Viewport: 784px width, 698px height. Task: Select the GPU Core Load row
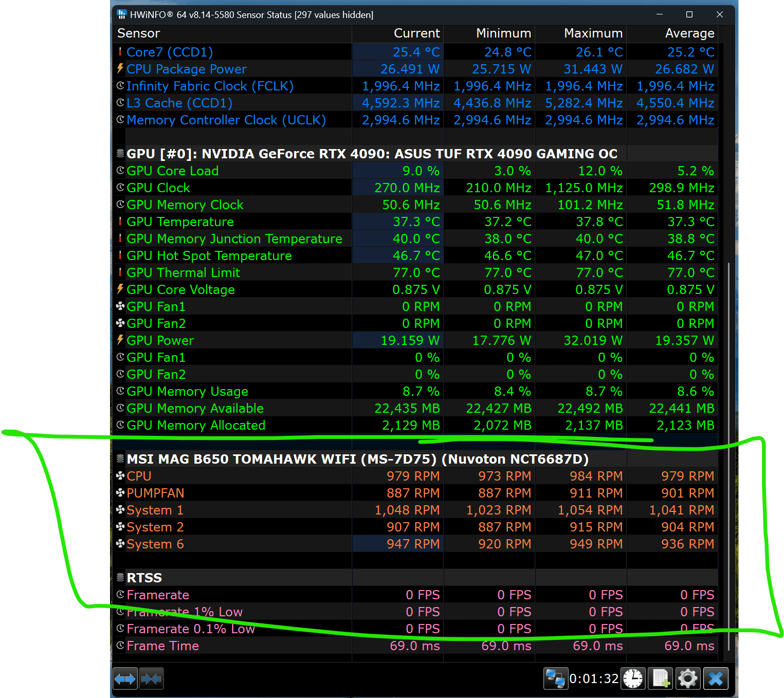pyautogui.click(x=415, y=171)
